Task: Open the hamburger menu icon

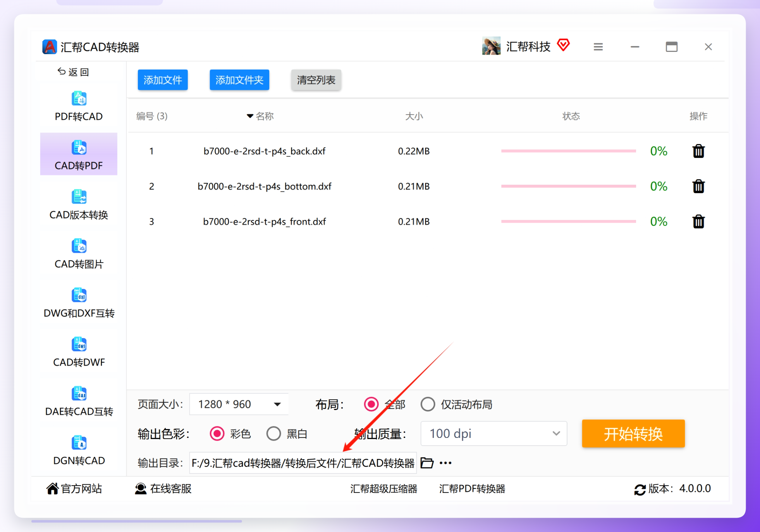Action: [598, 47]
